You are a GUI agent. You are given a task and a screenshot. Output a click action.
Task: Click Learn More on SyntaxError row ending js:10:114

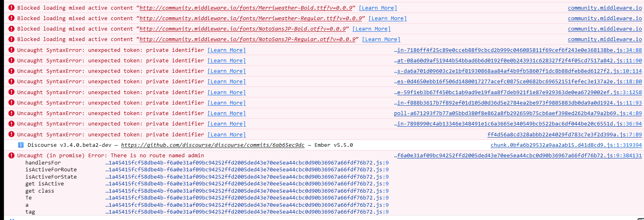[x=227, y=71]
